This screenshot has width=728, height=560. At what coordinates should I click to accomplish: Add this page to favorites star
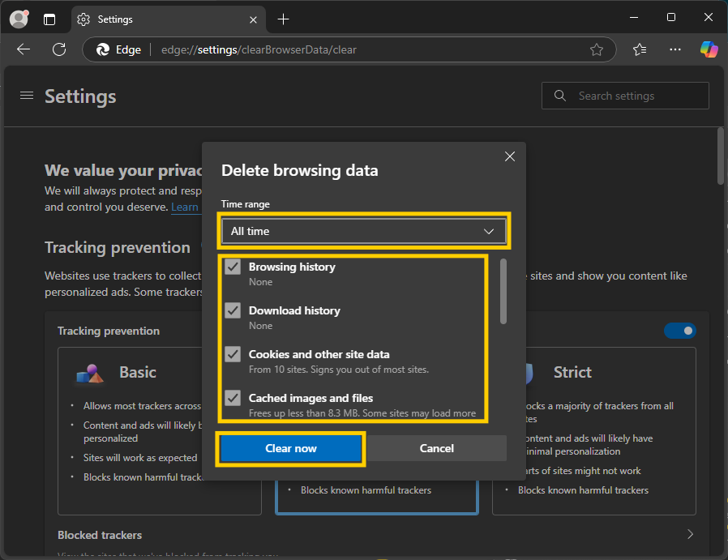point(597,49)
